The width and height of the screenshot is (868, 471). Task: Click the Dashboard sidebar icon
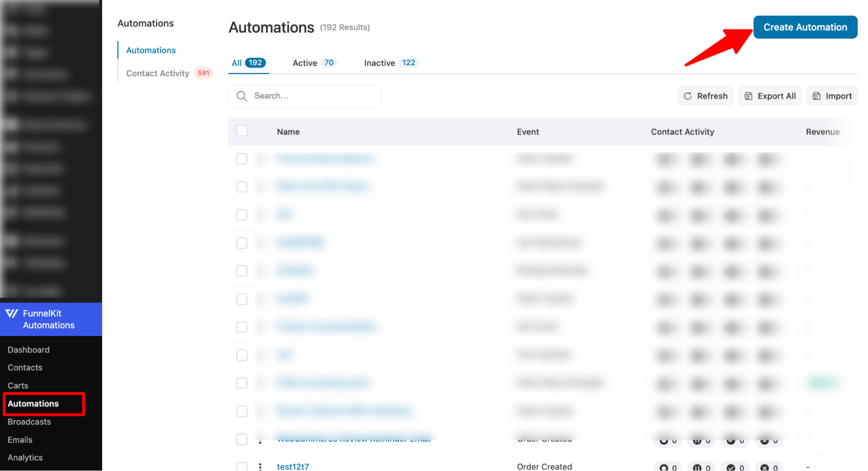point(28,350)
